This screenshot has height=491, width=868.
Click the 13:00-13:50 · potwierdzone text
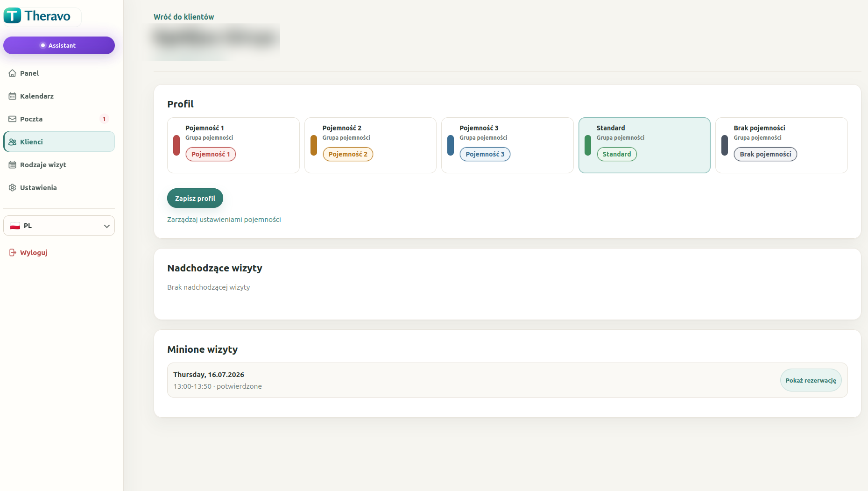[x=218, y=386]
